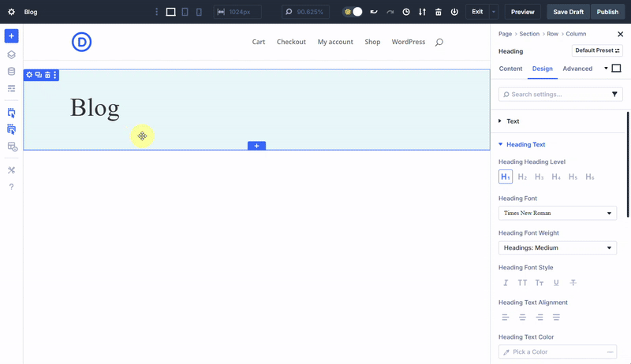Click the three-dot options icon in the top bar
This screenshot has height=364, width=631.
tap(156, 12)
